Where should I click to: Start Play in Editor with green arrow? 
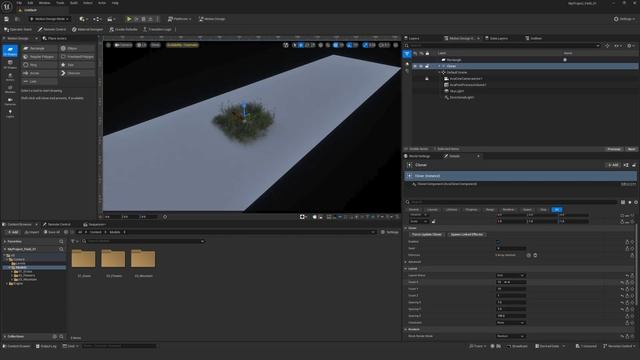click(x=129, y=19)
